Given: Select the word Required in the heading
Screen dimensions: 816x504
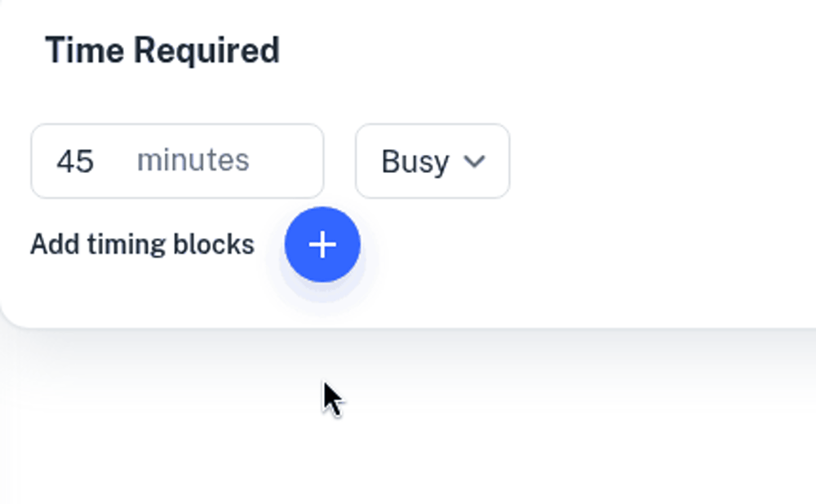Looking at the screenshot, I should pos(206,51).
